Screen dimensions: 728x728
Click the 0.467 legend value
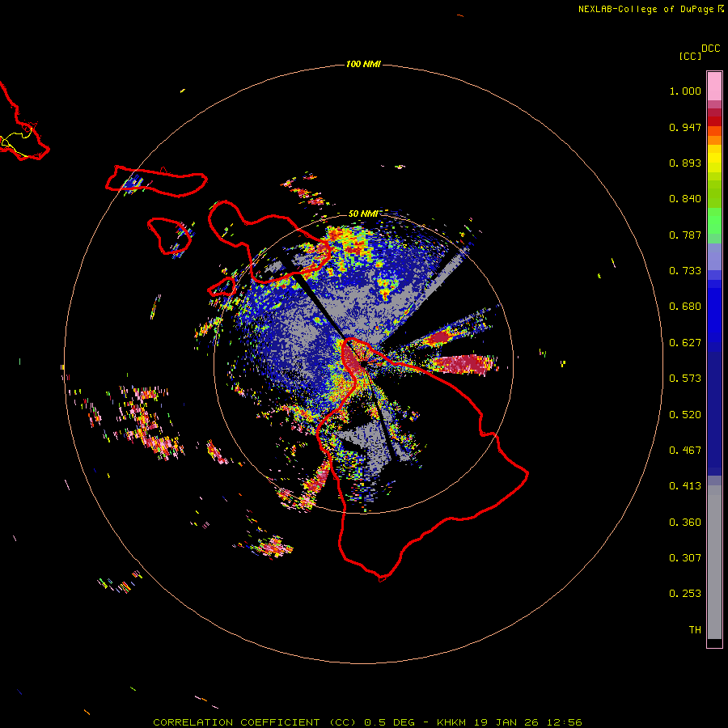coord(685,451)
